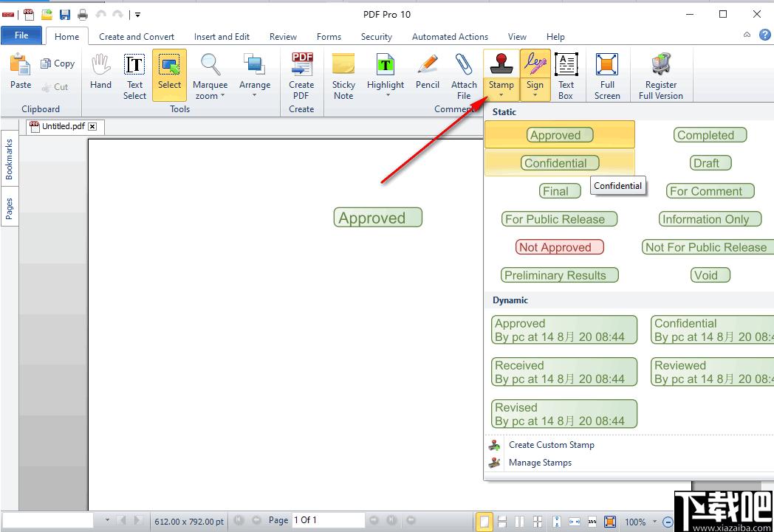
Task: Enter Full Screen mode
Action: pos(607,75)
